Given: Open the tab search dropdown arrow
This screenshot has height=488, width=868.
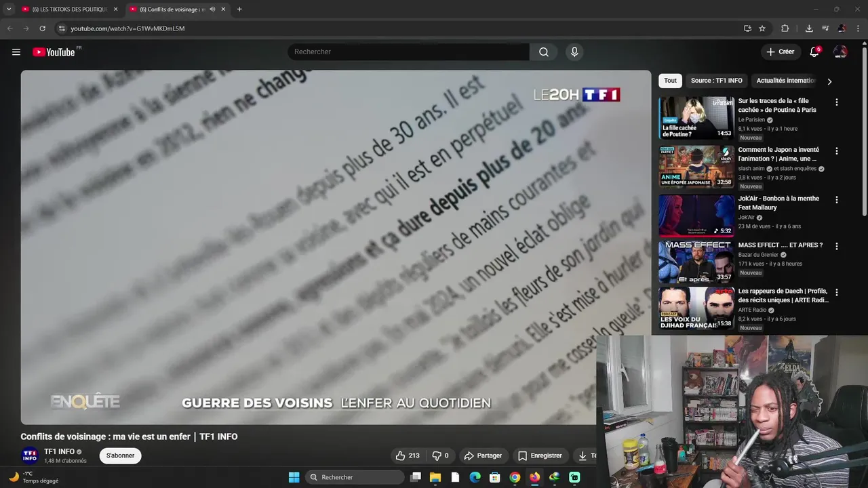Looking at the screenshot, I should pos(8,9).
